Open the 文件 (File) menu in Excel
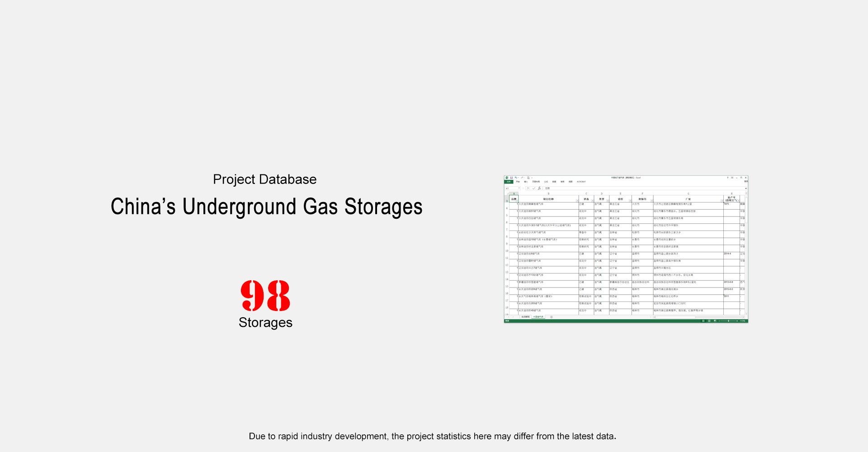The height and width of the screenshot is (452, 868). pos(509,182)
